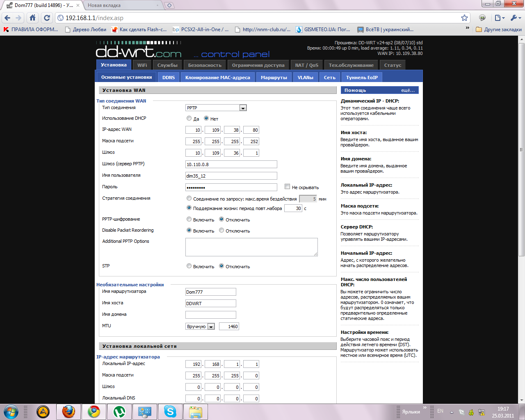Click the speech bubble extension icon
Image resolution: width=525 pixels, height=420 pixels.
point(482,18)
